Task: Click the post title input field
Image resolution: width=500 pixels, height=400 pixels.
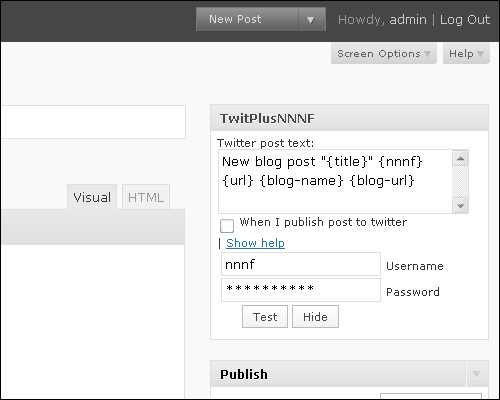Action: 93,122
